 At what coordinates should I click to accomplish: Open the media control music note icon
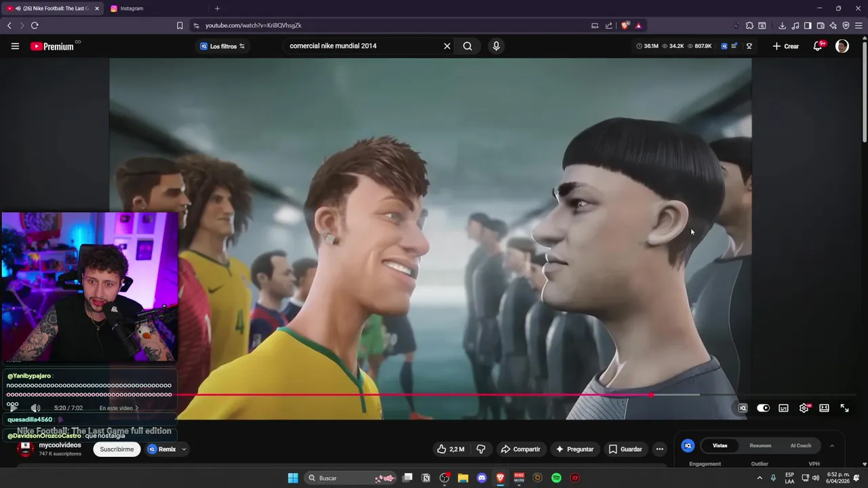pos(795,26)
